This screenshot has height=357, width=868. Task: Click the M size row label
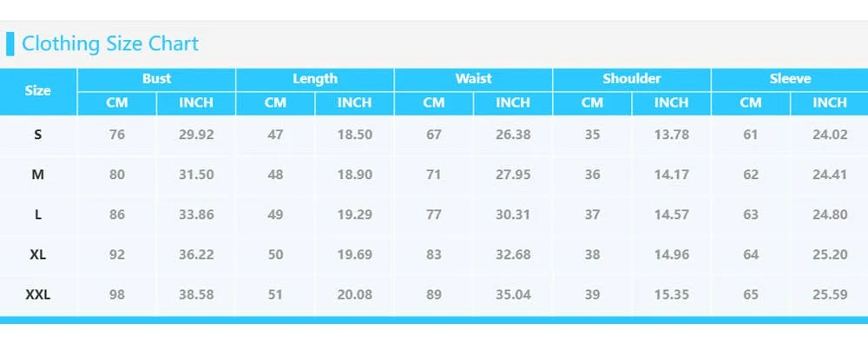[x=38, y=175]
